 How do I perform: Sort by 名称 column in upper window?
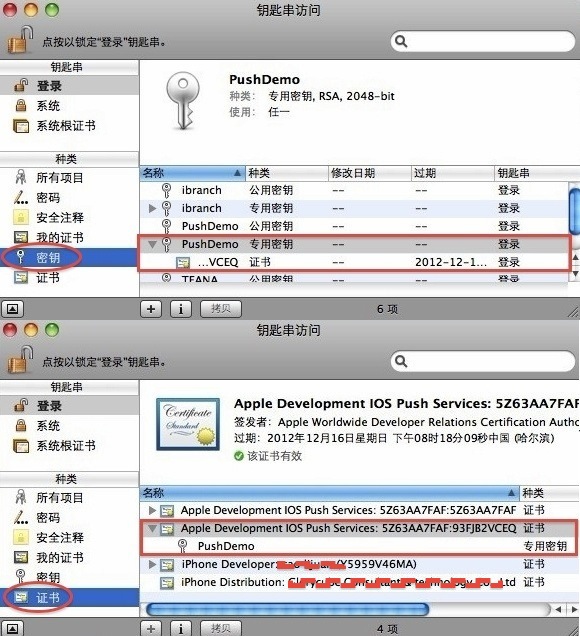(x=192, y=173)
